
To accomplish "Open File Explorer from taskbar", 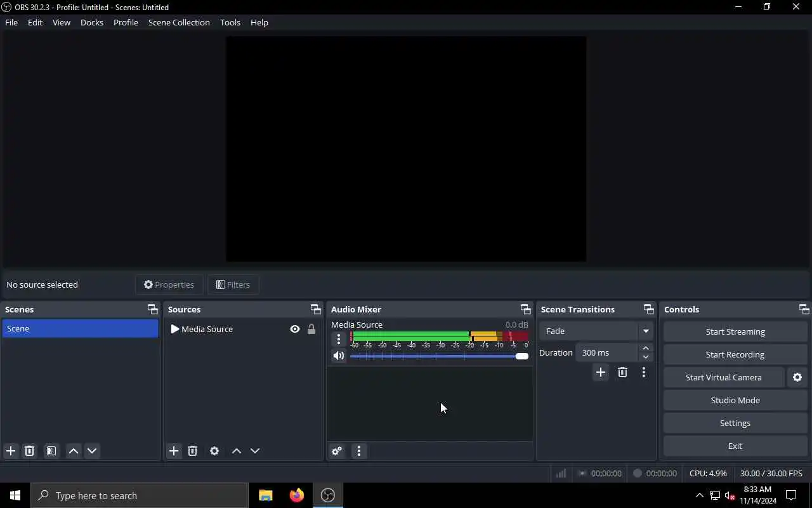I will pyautogui.click(x=266, y=495).
